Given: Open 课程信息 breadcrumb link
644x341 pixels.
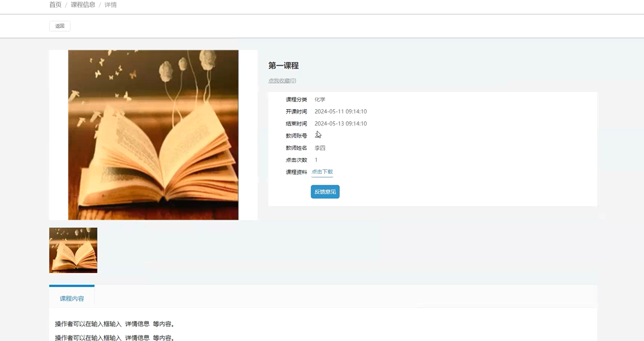Looking at the screenshot, I should pos(83,5).
